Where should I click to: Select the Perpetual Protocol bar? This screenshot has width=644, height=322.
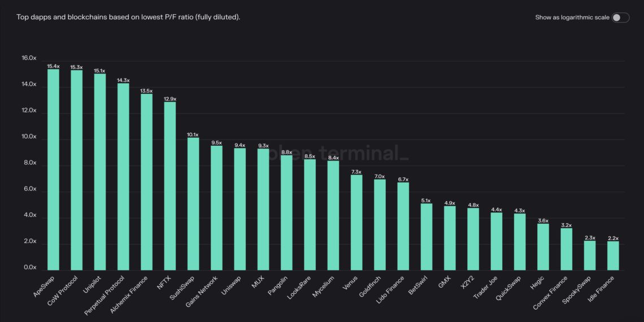click(123, 177)
